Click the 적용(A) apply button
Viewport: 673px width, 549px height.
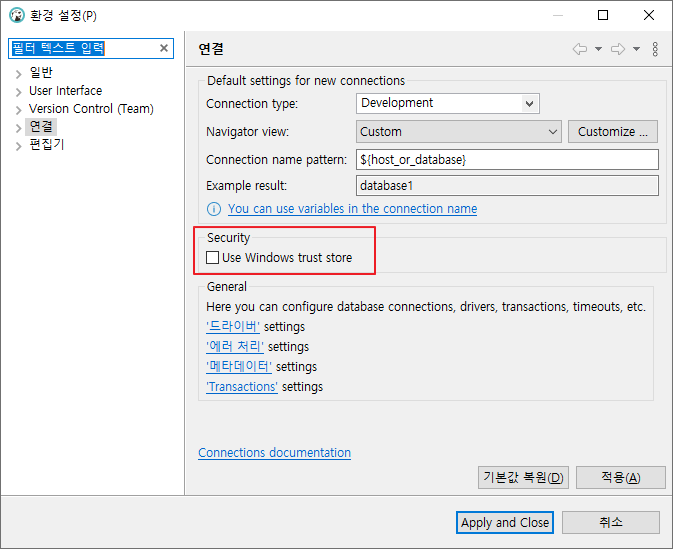coord(621,477)
